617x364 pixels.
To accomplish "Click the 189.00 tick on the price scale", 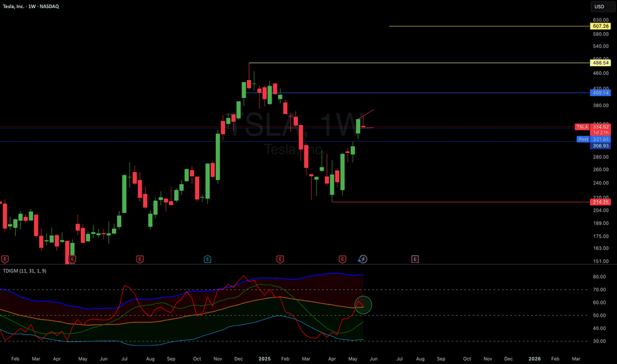I will (600, 223).
